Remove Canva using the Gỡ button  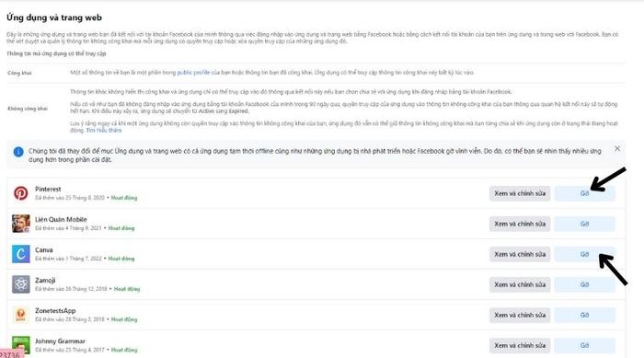(x=584, y=254)
